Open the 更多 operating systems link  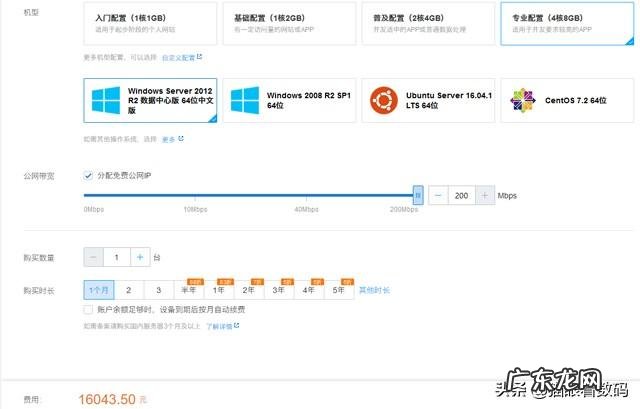(173, 139)
